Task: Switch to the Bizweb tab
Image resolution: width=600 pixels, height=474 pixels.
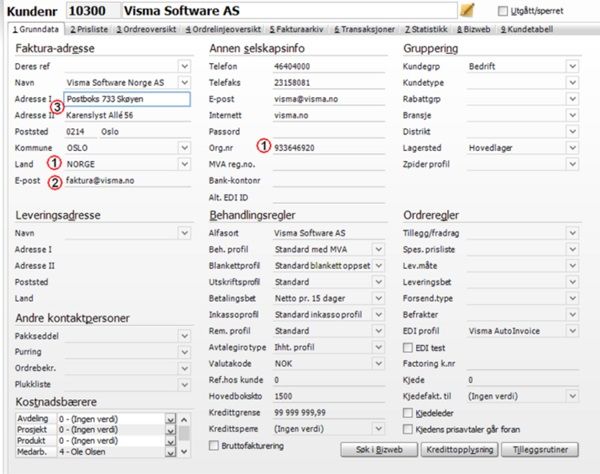Action: pos(473,29)
